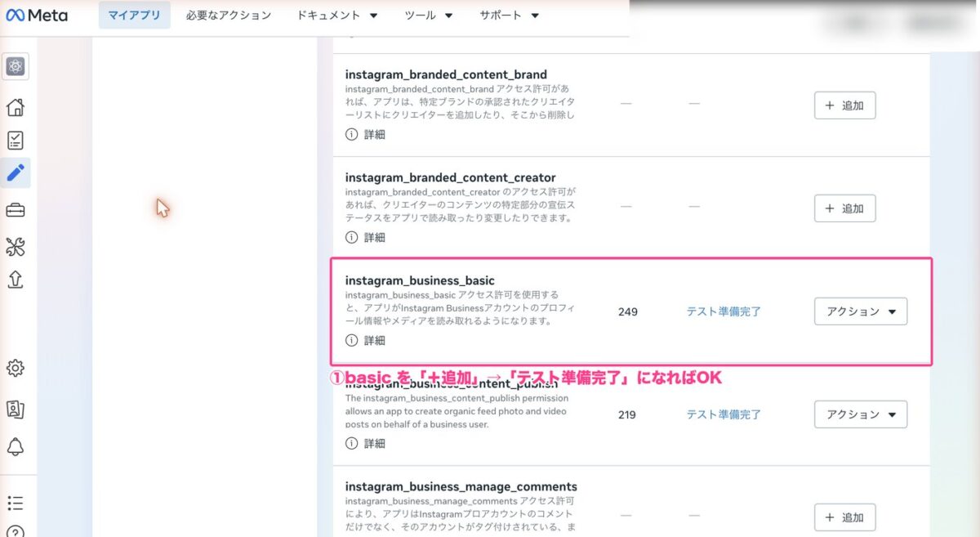
Task: Click テスト準備完了 link for instagram_business_basic
Action: (724, 311)
